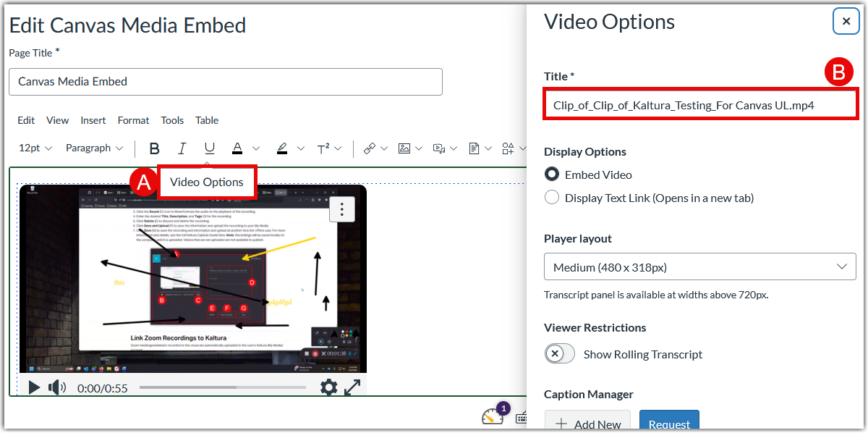Toggle Show Rolling Transcript switch
This screenshot has height=433, width=868.
click(x=559, y=354)
